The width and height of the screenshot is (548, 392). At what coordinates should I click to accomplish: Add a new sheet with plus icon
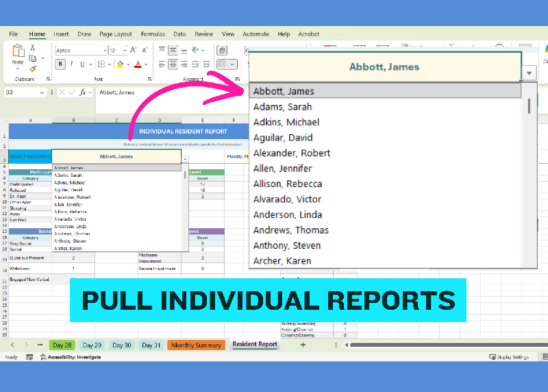pyautogui.click(x=303, y=345)
